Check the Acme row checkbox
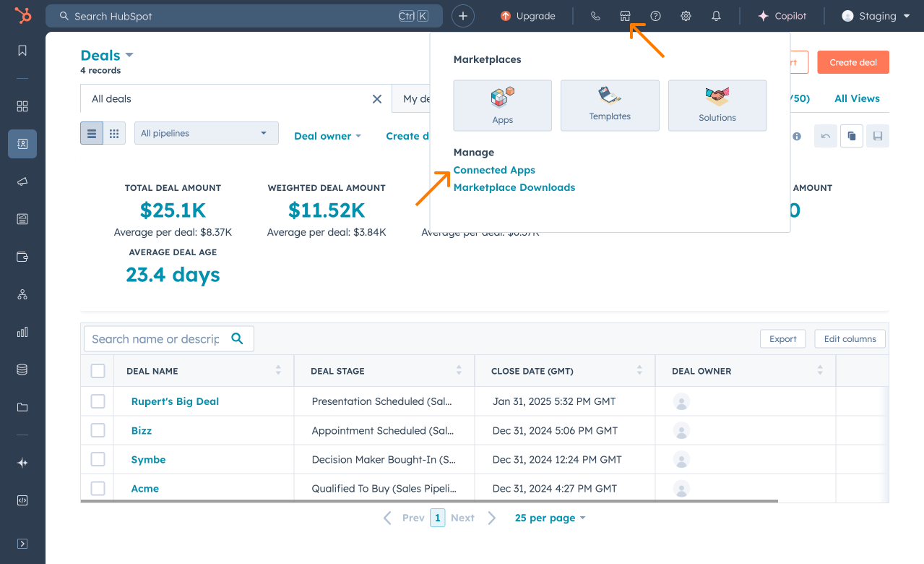924x564 pixels. [98, 488]
